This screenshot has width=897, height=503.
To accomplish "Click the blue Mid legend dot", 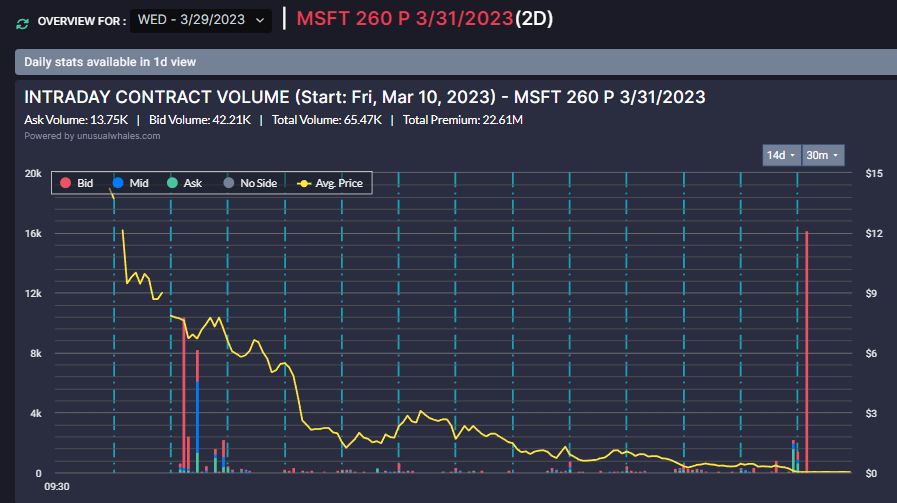I will [118, 183].
